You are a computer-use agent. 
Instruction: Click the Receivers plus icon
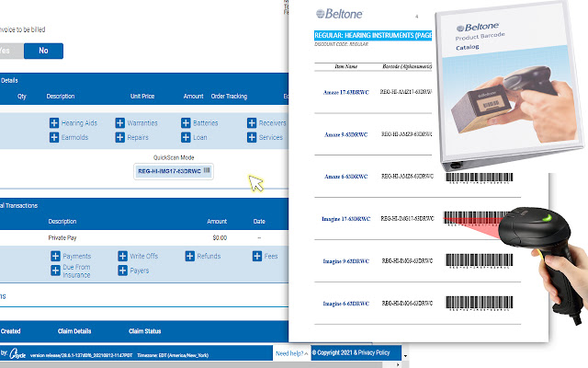click(252, 122)
